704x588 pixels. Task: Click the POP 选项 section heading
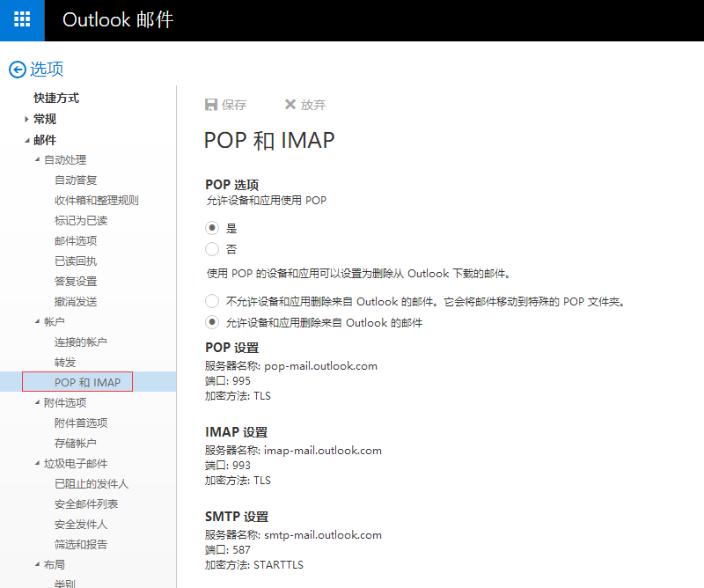tap(232, 185)
